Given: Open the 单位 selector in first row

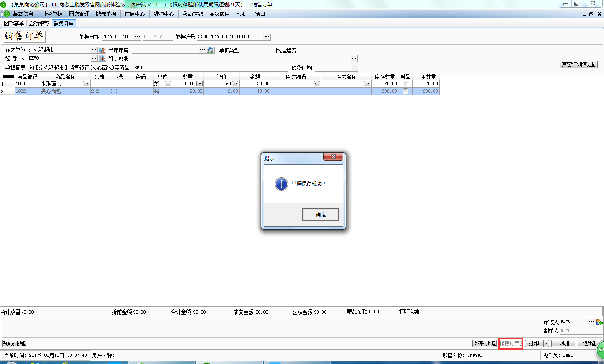Looking at the screenshot, I should pyautogui.click(x=168, y=84).
